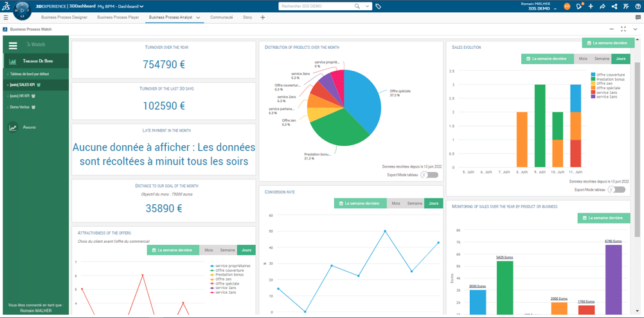
Task: Open the help question mark icon
Action: (x=637, y=6)
